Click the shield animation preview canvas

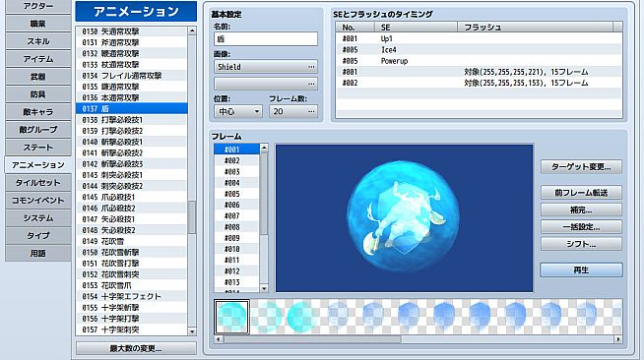(404, 217)
